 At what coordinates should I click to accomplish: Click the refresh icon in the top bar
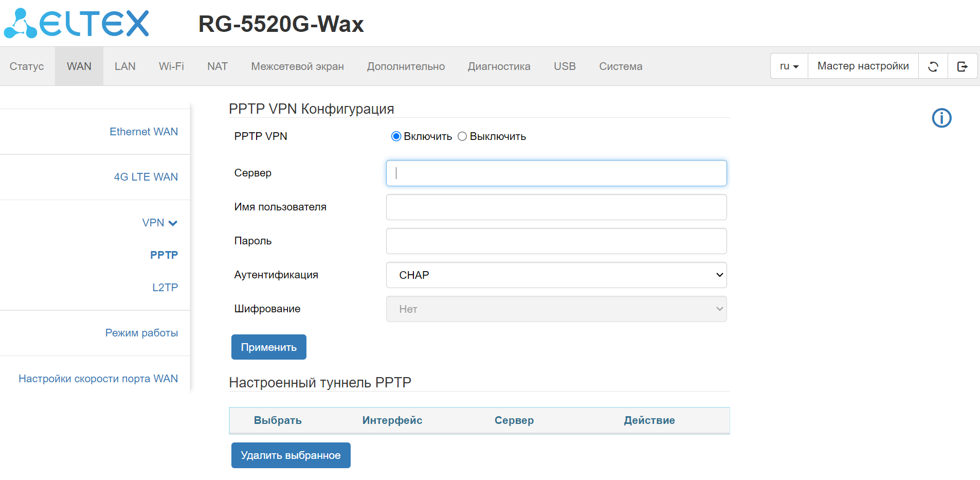pos(933,66)
